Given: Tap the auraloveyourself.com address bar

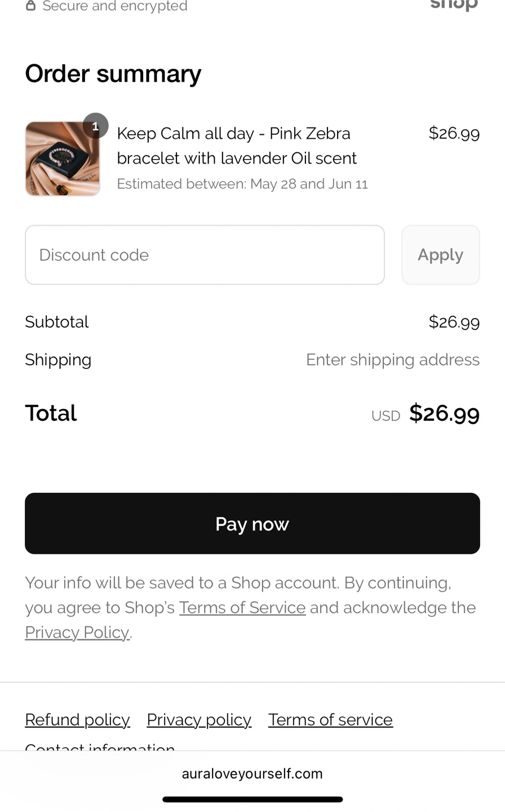Looking at the screenshot, I should click(x=252, y=774).
